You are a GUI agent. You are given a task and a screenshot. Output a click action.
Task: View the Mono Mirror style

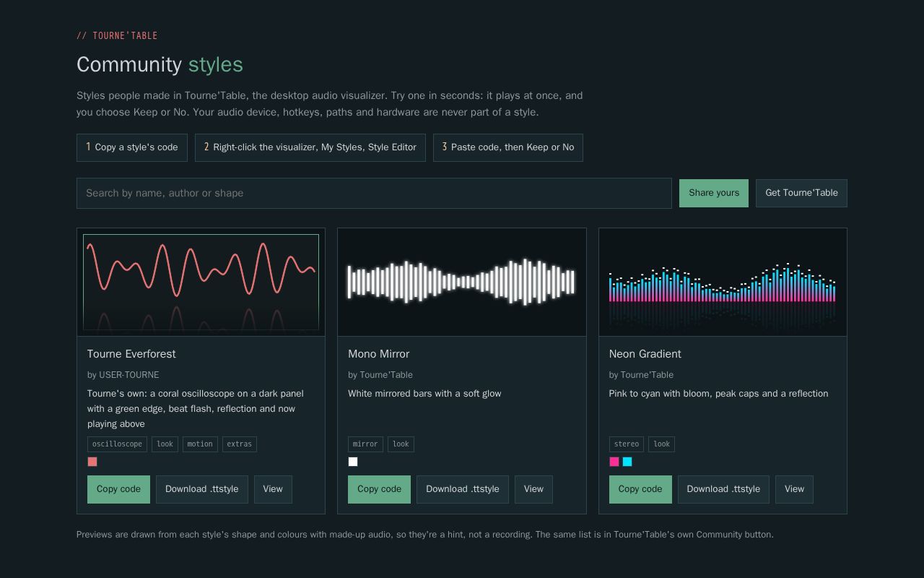tap(533, 489)
